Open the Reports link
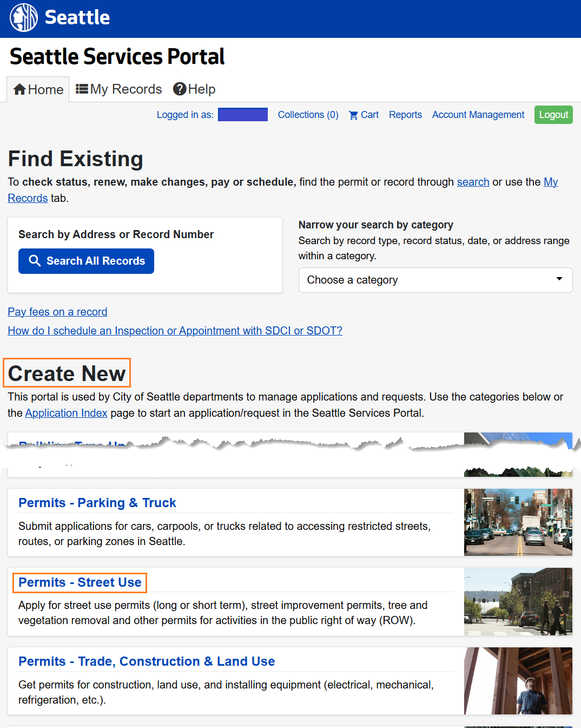This screenshot has width=581, height=728. [x=405, y=115]
